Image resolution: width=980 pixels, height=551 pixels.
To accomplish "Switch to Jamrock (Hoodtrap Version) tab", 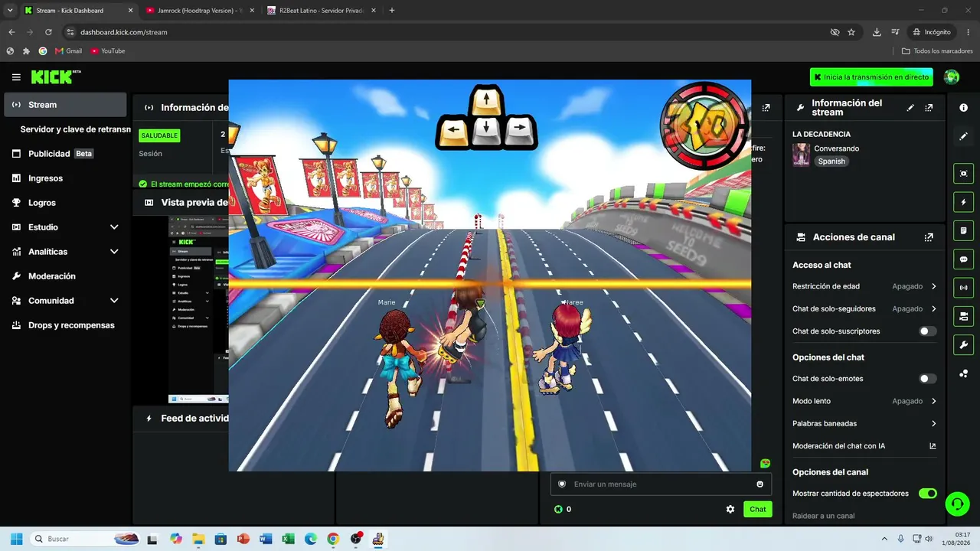I will click(201, 11).
